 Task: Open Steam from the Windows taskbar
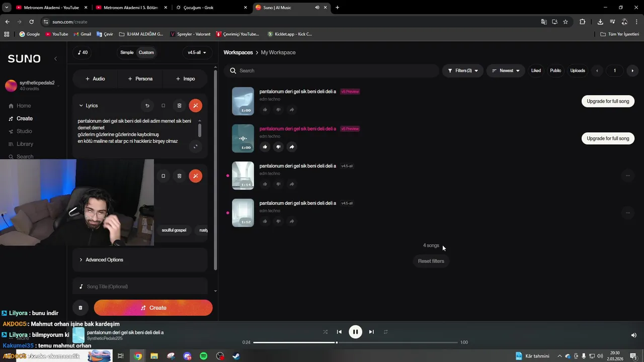pos(236,356)
